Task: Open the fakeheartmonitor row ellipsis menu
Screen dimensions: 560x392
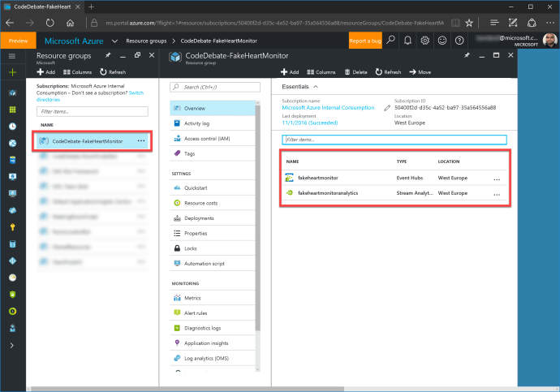Action: coord(497,179)
